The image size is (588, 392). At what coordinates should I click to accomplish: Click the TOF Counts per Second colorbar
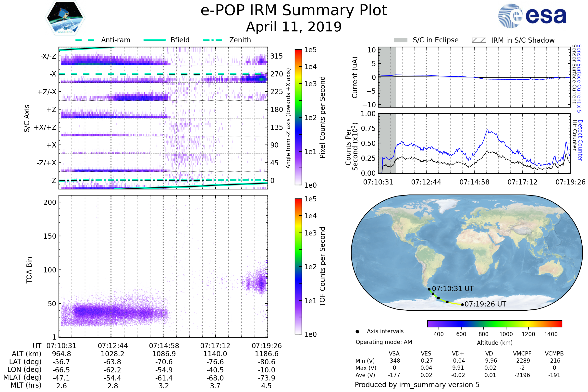click(x=298, y=266)
